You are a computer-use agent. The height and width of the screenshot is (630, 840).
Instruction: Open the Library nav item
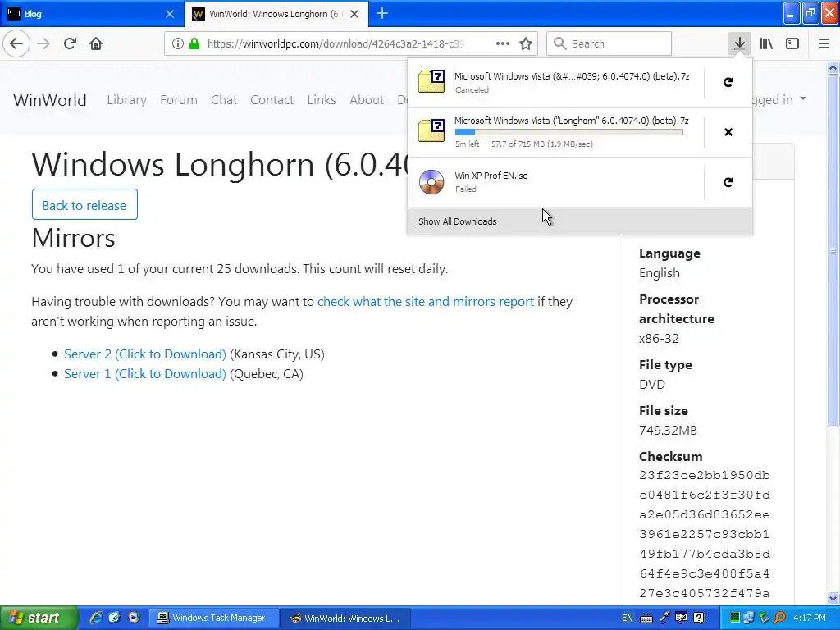pos(126,99)
